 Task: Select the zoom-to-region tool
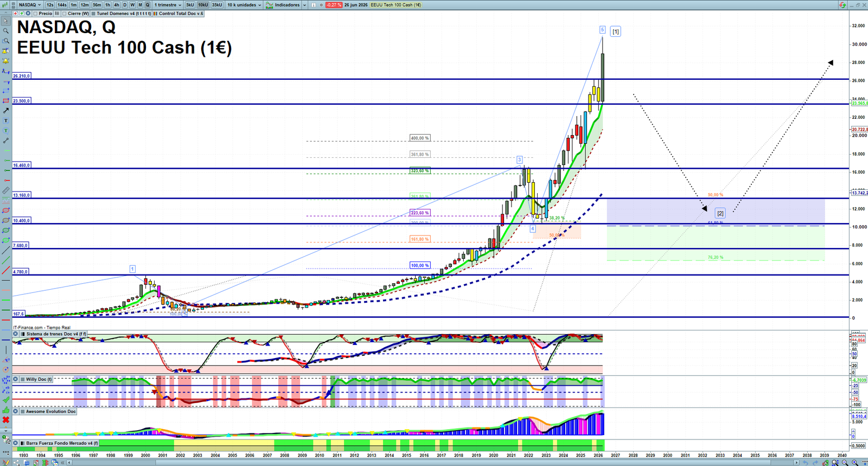6,41
